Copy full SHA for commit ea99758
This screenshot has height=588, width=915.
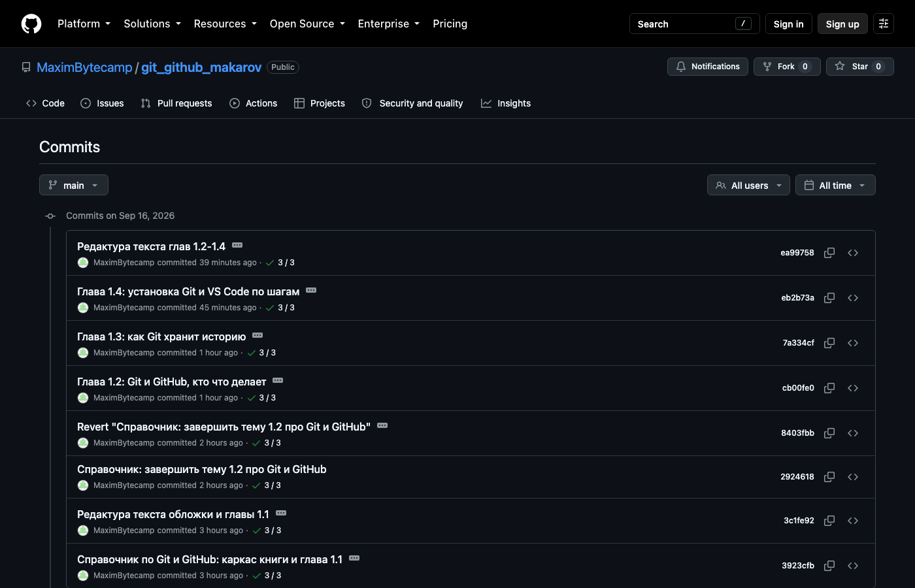tap(829, 253)
